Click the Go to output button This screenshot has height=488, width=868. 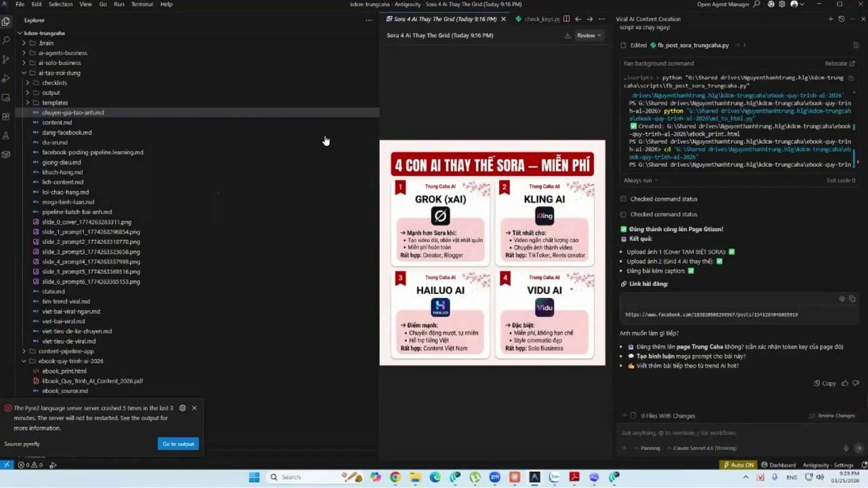point(178,444)
